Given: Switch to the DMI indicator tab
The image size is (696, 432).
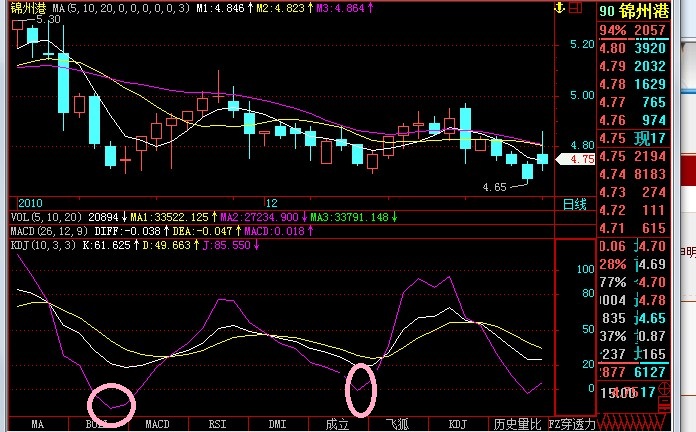Looking at the screenshot, I should pyautogui.click(x=277, y=424).
